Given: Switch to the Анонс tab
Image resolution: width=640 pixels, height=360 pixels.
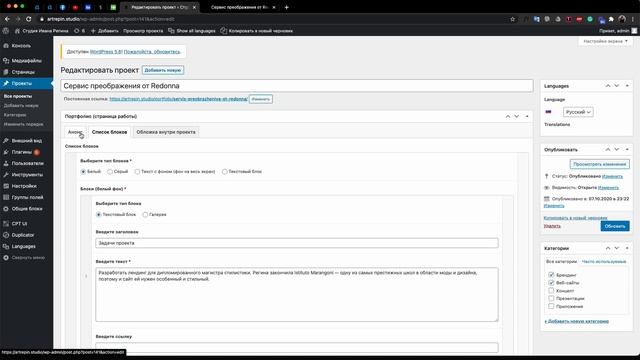Looking at the screenshot, I should click(x=75, y=132).
